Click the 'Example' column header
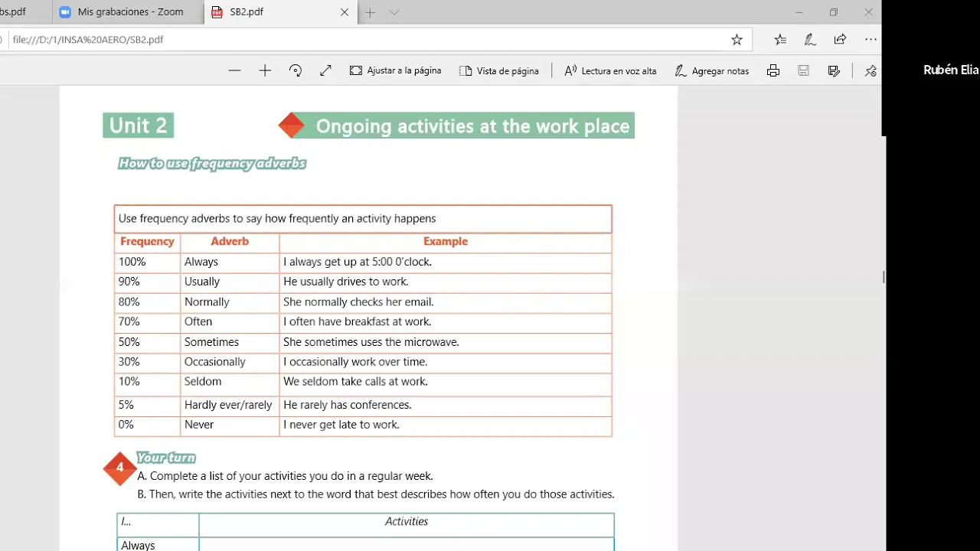Viewport: 980px width, 551px height. (446, 241)
